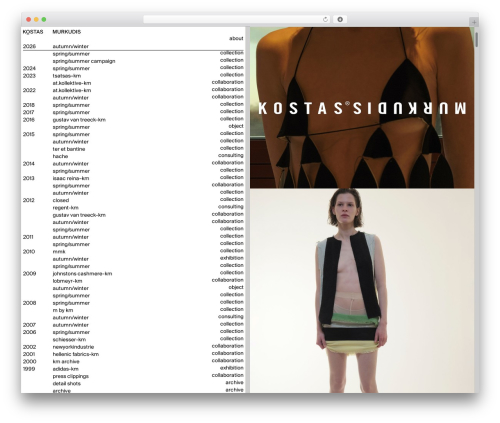Click the KOSTAS header text
Viewport: 500px width, 423px height.
pos(33,32)
